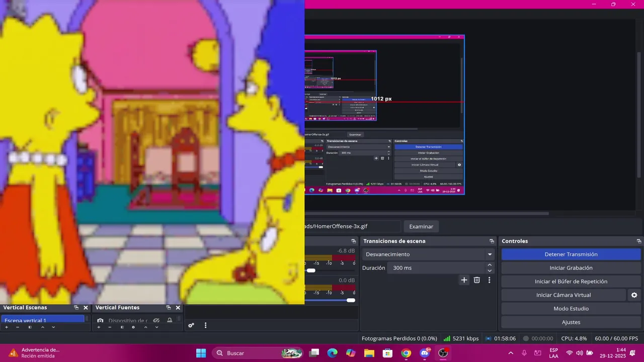Close the Vertical Fuentes dock

(x=178, y=308)
